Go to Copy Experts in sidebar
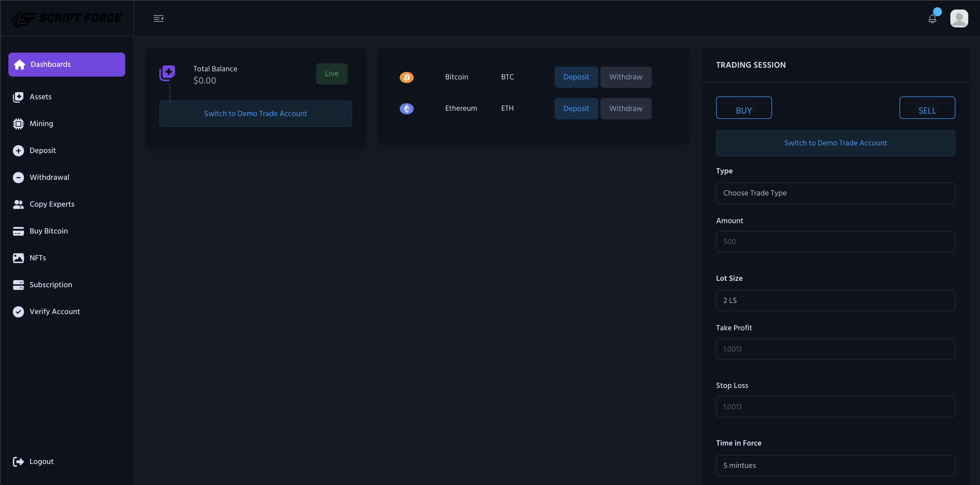Screen dimensions: 980x485 click(52, 204)
